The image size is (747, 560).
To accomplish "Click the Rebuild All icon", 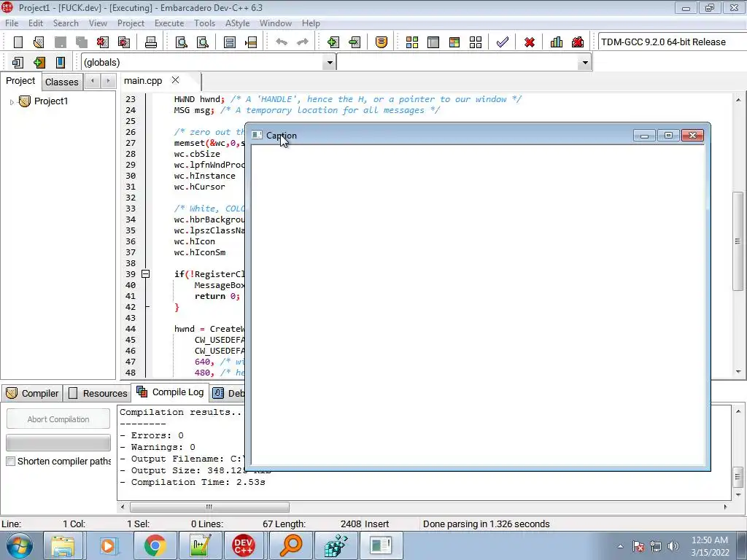I will 476,42.
